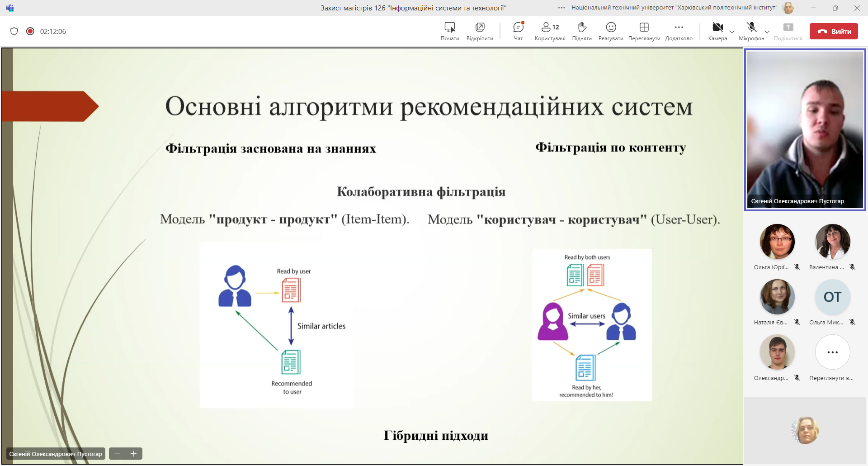The width and height of the screenshot is (868, 466).
Task: Raise your hand with Підняти
Action: pos(582,31)
